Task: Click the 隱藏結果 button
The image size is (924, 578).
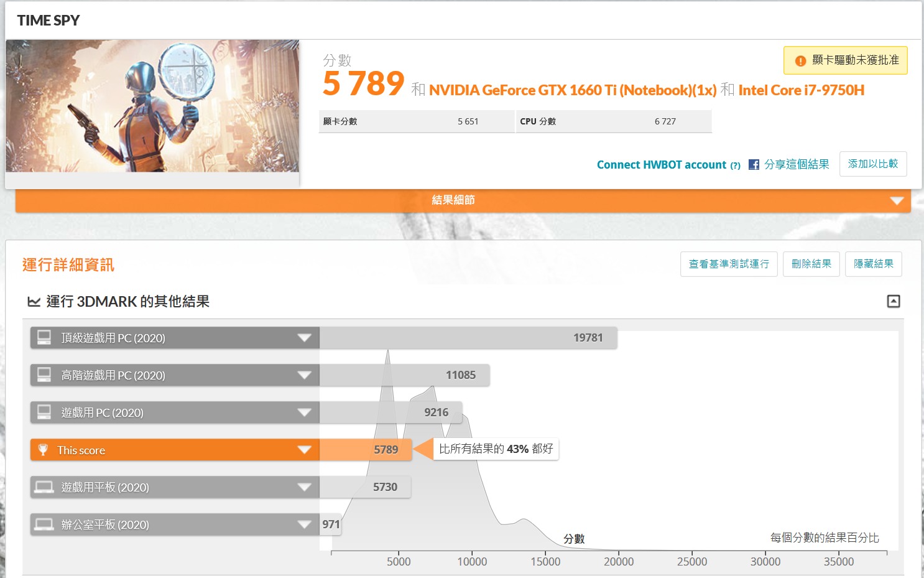Action: [874, 264]
